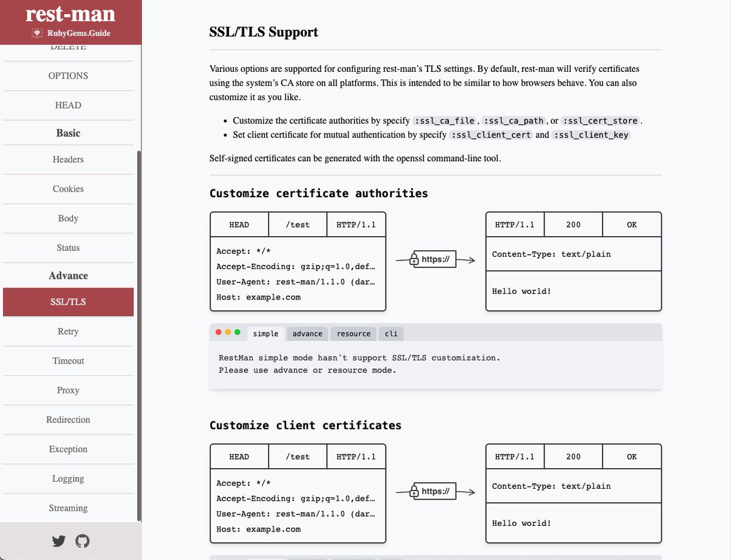Open the Logging sidebar item
731x560 pixels.
coord(68,479)
